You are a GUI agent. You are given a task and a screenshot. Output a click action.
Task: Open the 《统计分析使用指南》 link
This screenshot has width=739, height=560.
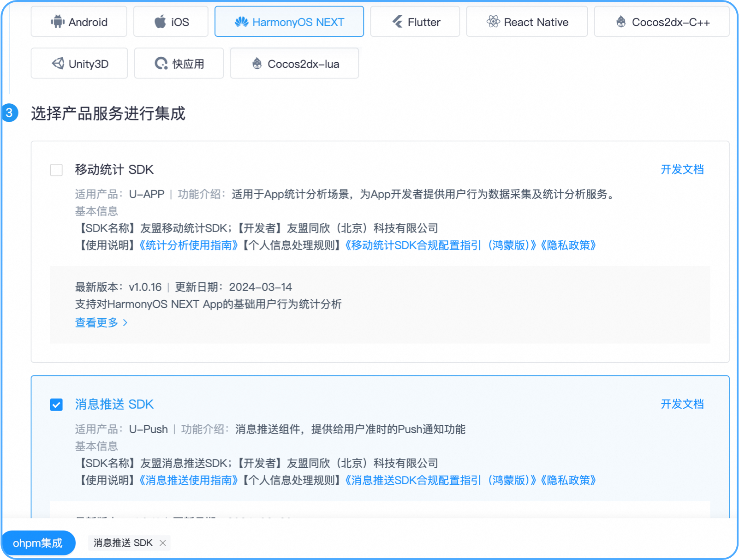pyautogui.click(x=188, y=245)
